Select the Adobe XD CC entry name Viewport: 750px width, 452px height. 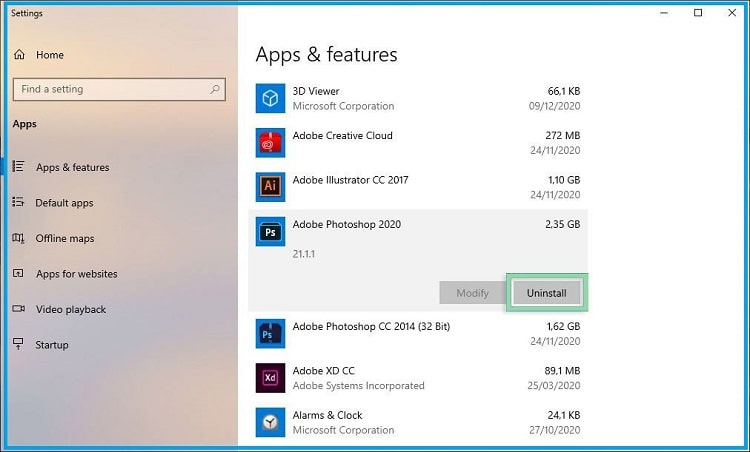click(323, 371)
